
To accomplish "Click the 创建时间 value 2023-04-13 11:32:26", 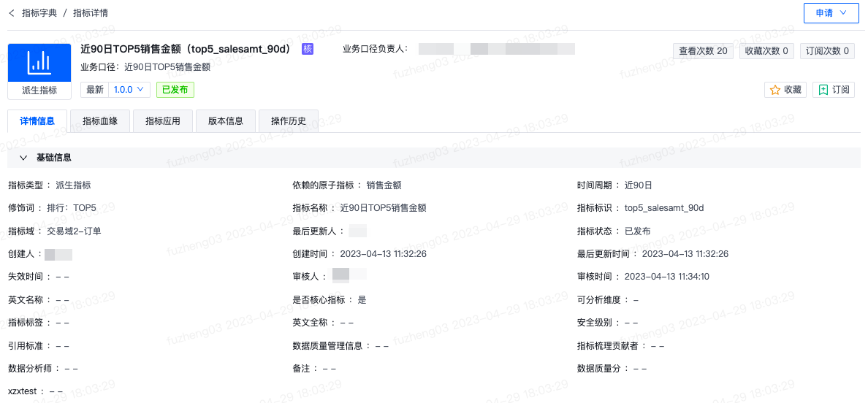I will pos(383,254).
